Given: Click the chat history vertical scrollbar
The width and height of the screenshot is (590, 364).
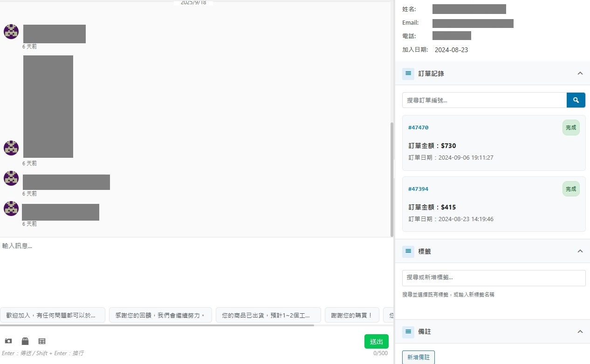Looking at the screenshot, I should pos(392,179).
